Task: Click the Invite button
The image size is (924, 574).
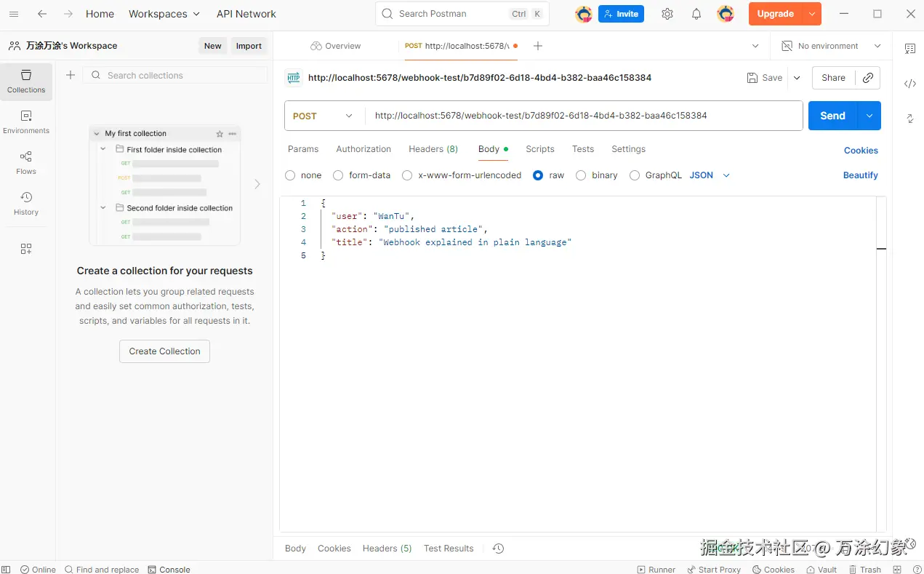Action: click(621, 14)
